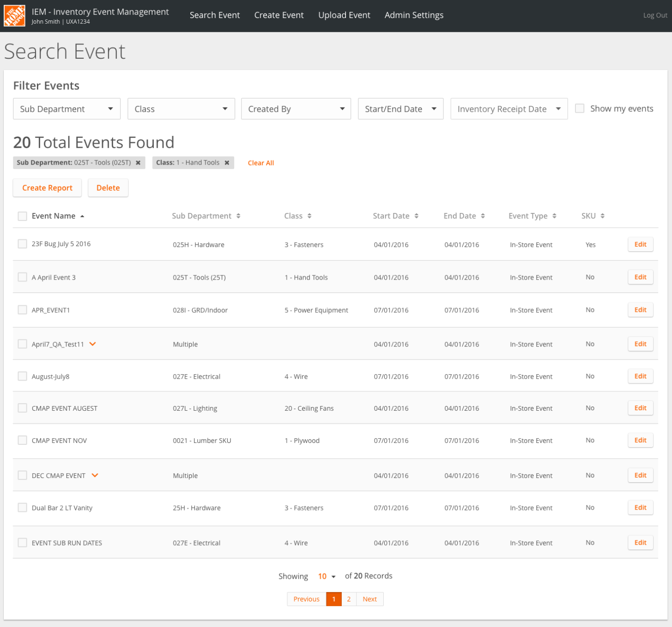
Task: Go to page 2 of results
Action: click(349, 599)
